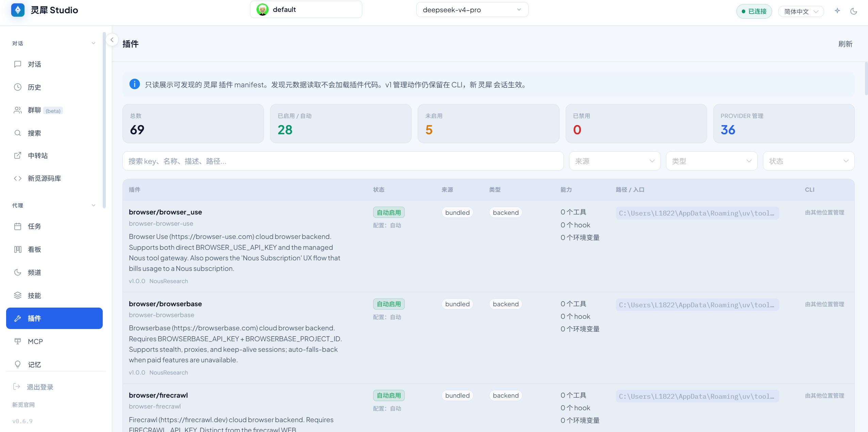Click the browser/browser_use plugin name
868x432 pixels.
[x=165, y=212]
